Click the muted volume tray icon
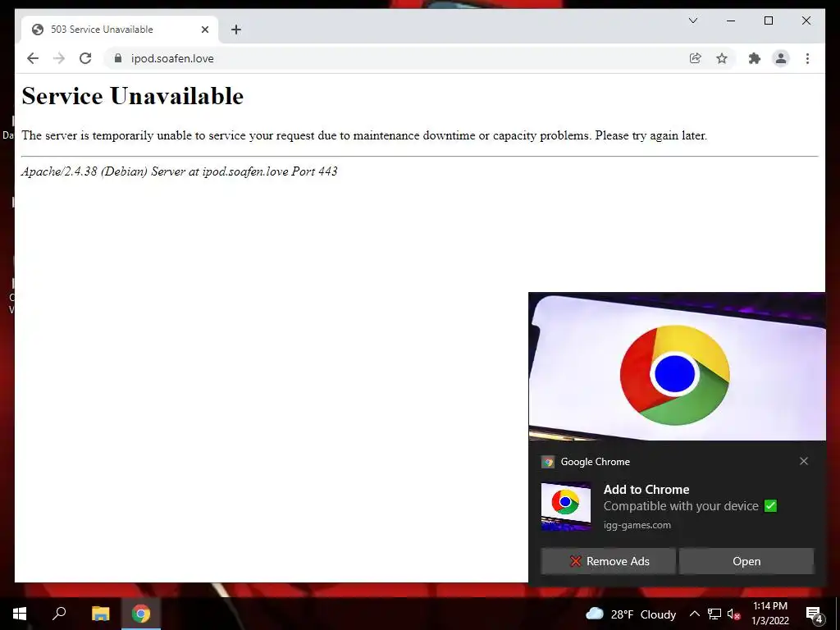The height and width of the screenshot is (630, 840). click(733, 614)
